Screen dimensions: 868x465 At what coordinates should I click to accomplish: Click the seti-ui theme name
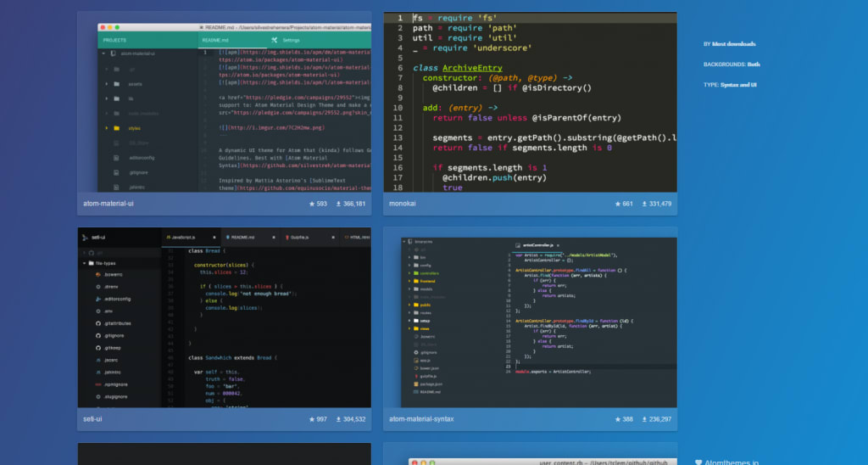click(x=92, y=419)
